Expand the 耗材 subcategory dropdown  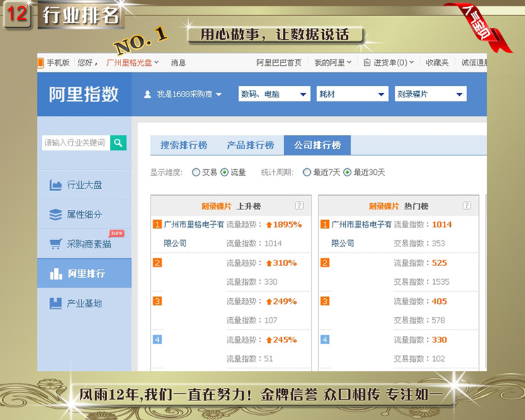(x=351, y=94)
